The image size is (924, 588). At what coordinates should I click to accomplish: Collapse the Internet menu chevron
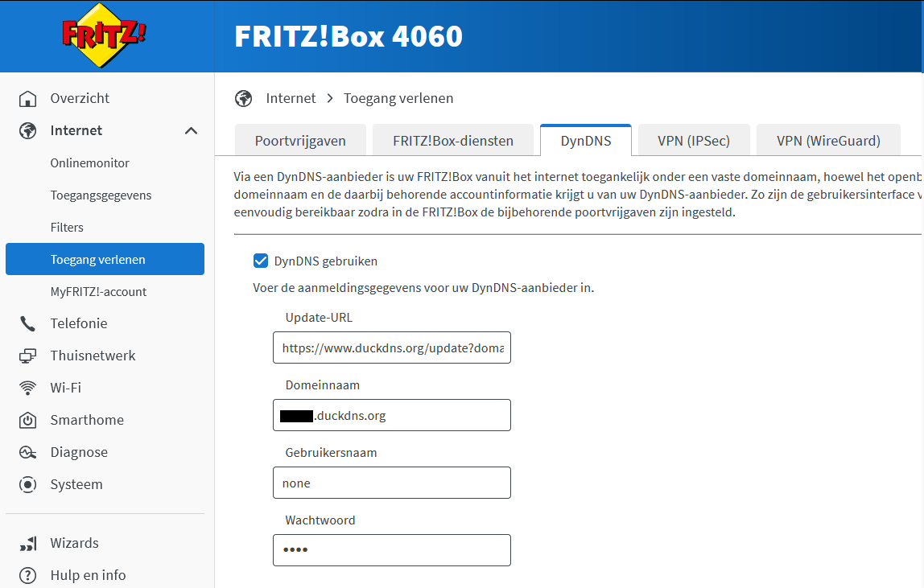tap(191, 131)
